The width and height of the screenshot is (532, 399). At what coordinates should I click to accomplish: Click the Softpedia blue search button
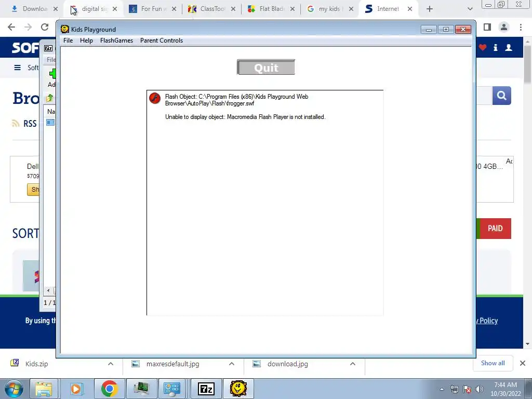point(502,96)
